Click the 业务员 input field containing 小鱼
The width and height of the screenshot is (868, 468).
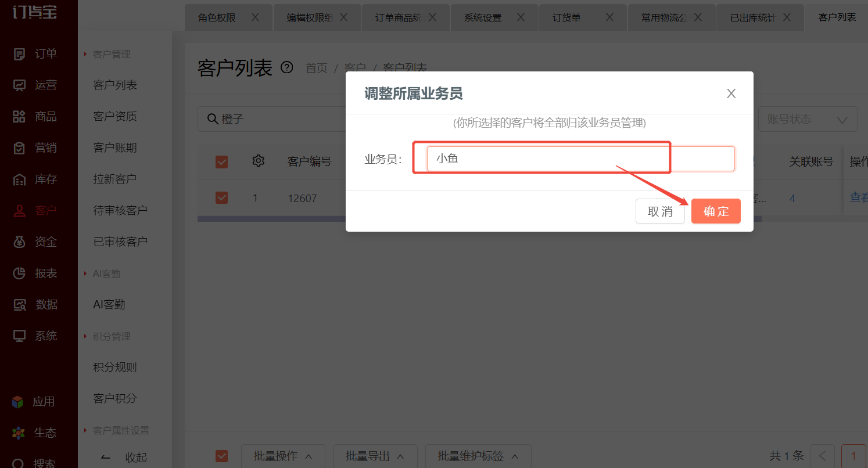(581, 159)
